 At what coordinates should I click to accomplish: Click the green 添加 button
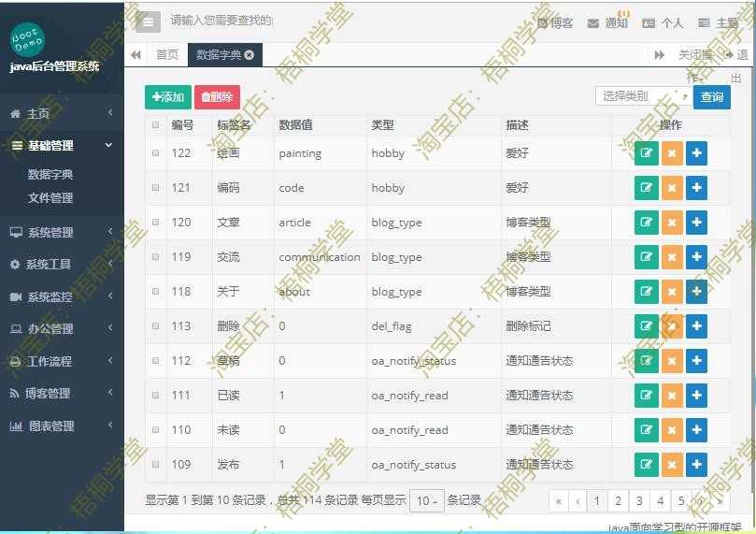coord(168,97)
